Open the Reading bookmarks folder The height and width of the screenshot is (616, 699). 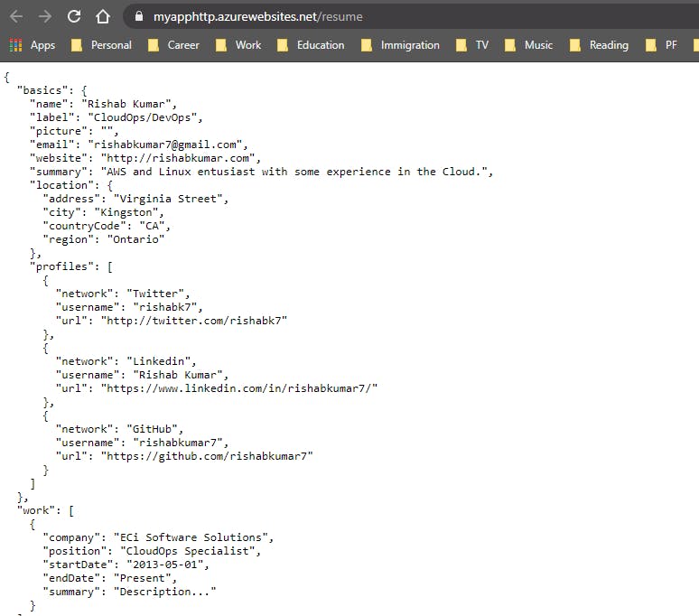[599, 45]
